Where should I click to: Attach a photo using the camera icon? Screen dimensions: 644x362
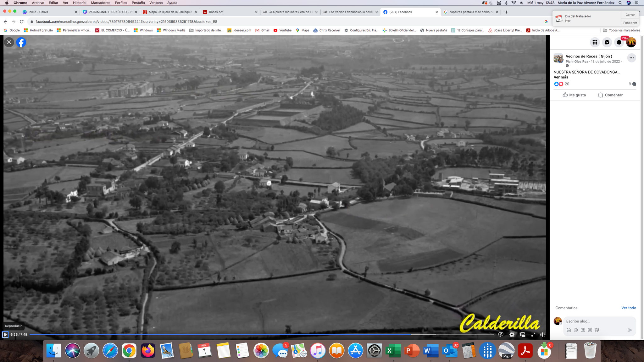[583, 330]
